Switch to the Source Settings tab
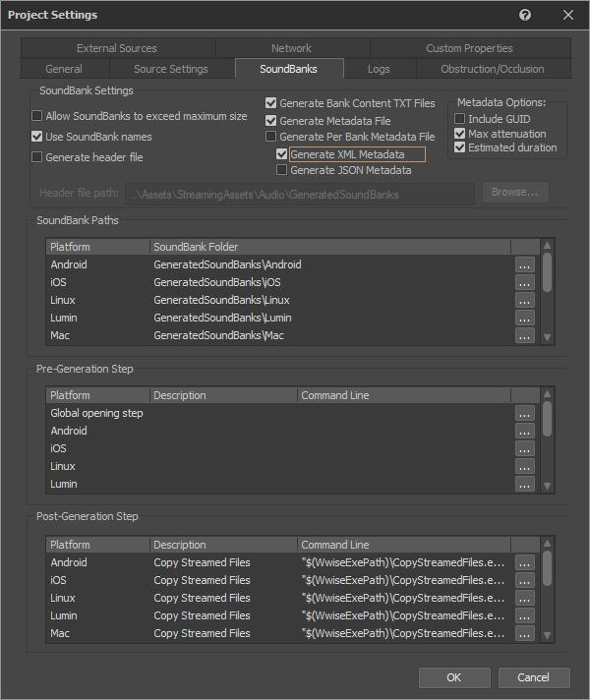Viewport: 590px width, 700px height. (171, 69)
